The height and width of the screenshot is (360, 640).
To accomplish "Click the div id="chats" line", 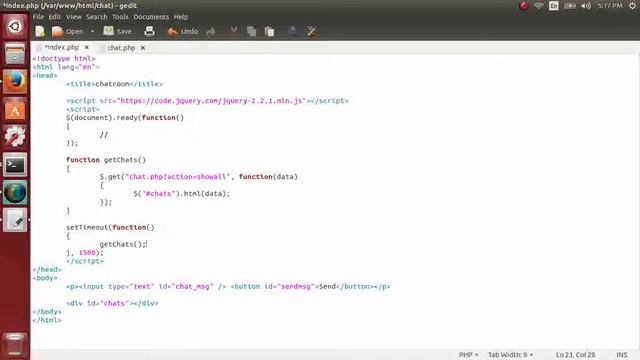I will click(x=112, y=303).
